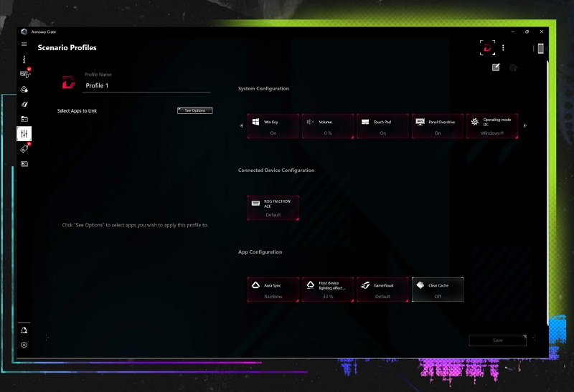Click the red profile avatar beside Profile Name
The height and width of the screenshot is (392, 574).
pos(68,82)
